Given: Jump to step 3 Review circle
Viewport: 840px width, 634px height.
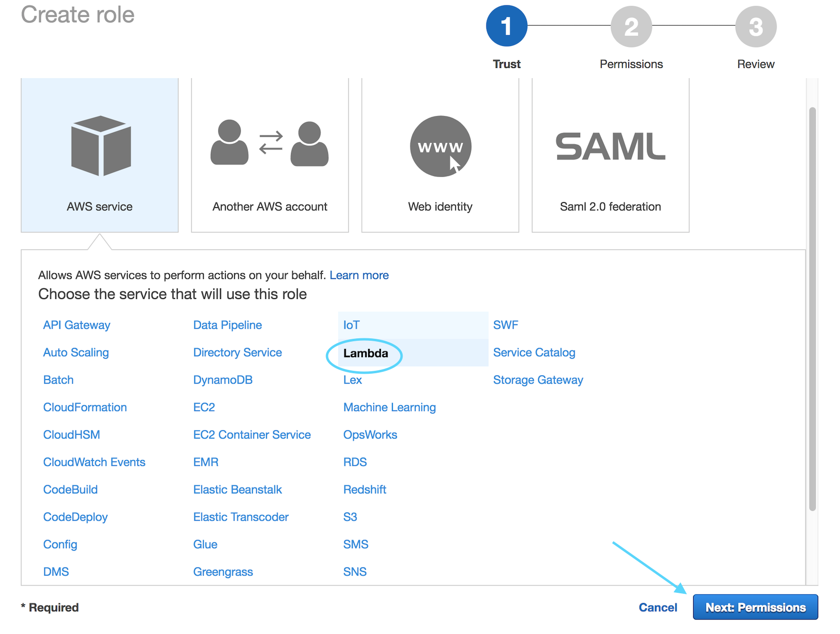Looking at the screenshot, I should pyautogui.click(x=756, y=26).
